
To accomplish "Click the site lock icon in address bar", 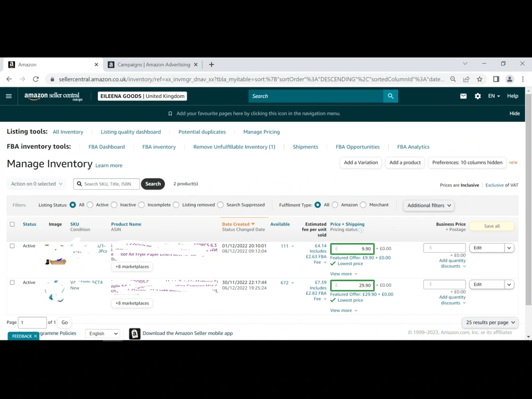I will [x=52, y=79].
